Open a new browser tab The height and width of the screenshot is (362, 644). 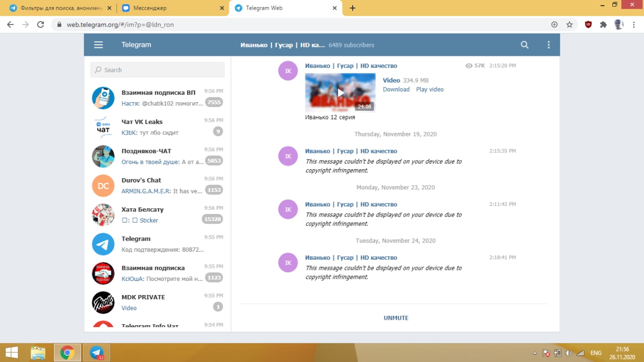pyautogui.click(x=352, y=8)
